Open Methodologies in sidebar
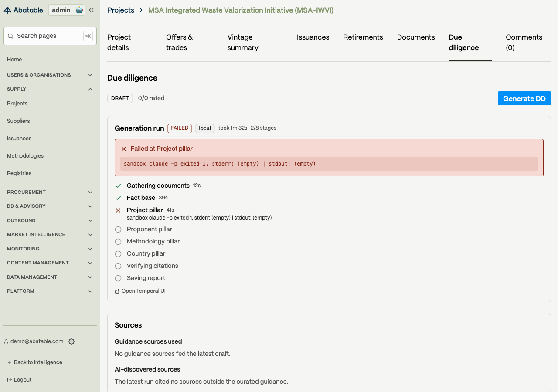 [x=25, y=156]
